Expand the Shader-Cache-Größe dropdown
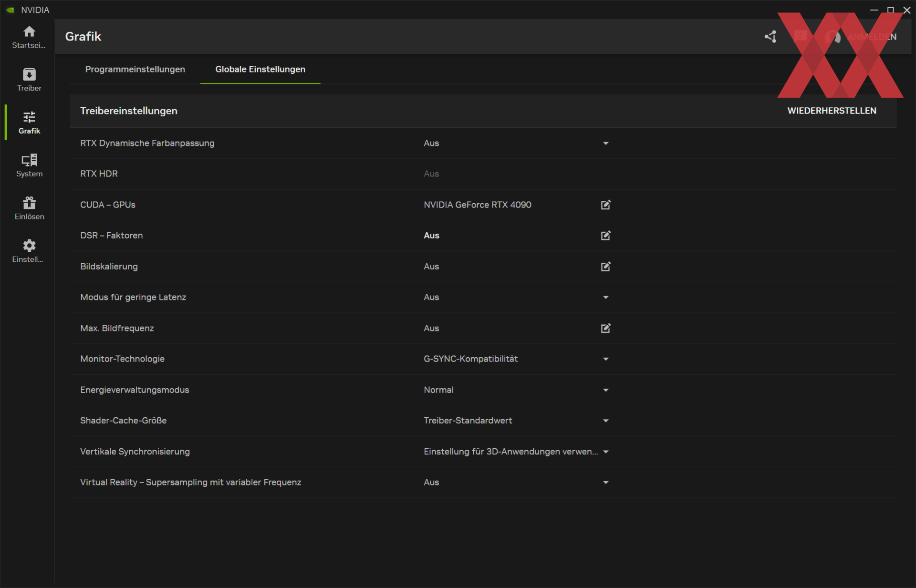This screenshot has width=916, height=588. [x=605, y=421]
